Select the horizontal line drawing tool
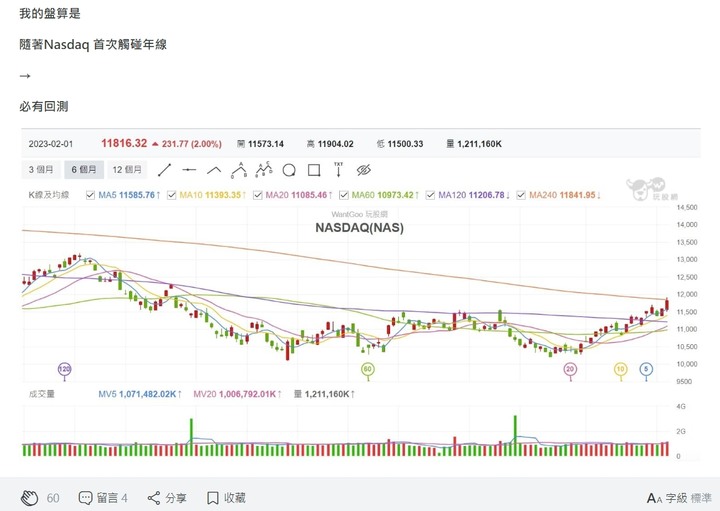The height and width of the screenshot is (511, 720). pos(189,170)
